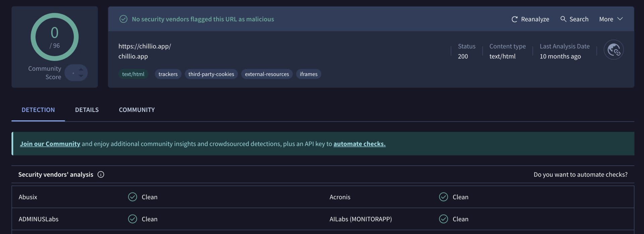Click Abusix Clean checkmark icon
Viewport: 644px width, 234px height.
click(132, 197)
